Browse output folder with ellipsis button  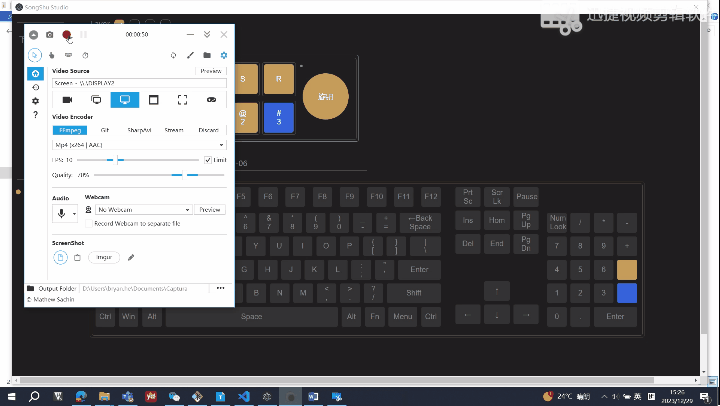pos(220,288)
